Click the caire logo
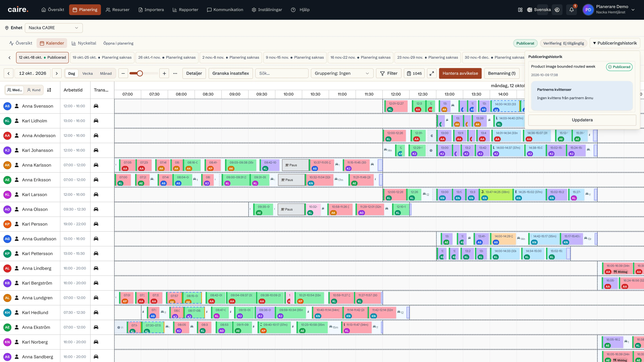The image size is (644, 362). coord(18,10)
